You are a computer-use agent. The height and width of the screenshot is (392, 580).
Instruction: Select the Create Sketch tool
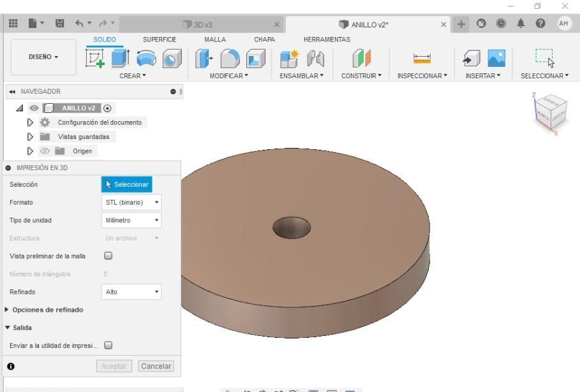[95, 59]
